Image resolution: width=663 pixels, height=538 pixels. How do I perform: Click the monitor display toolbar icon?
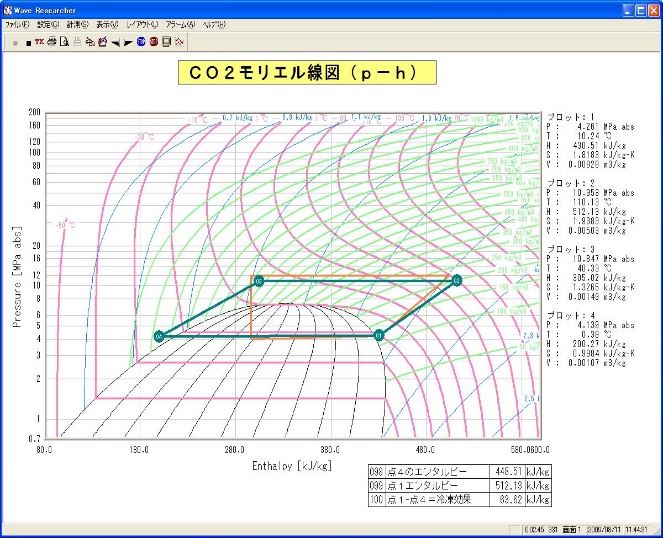167,41
